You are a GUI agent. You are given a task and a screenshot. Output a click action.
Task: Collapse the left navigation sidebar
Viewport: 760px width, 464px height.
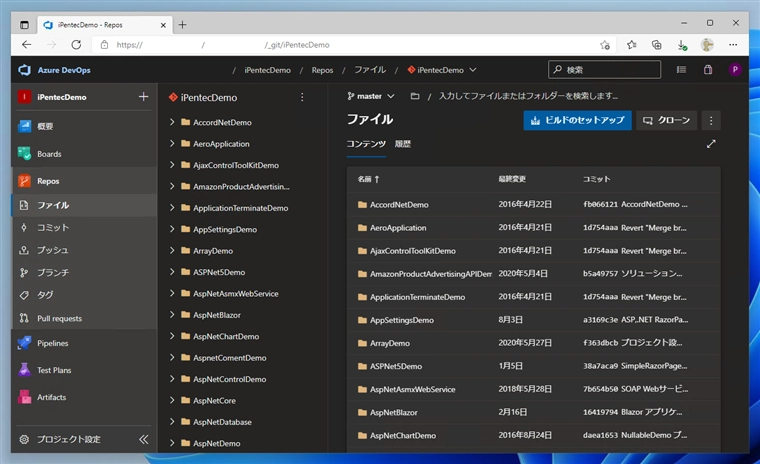tap(143, 439)
